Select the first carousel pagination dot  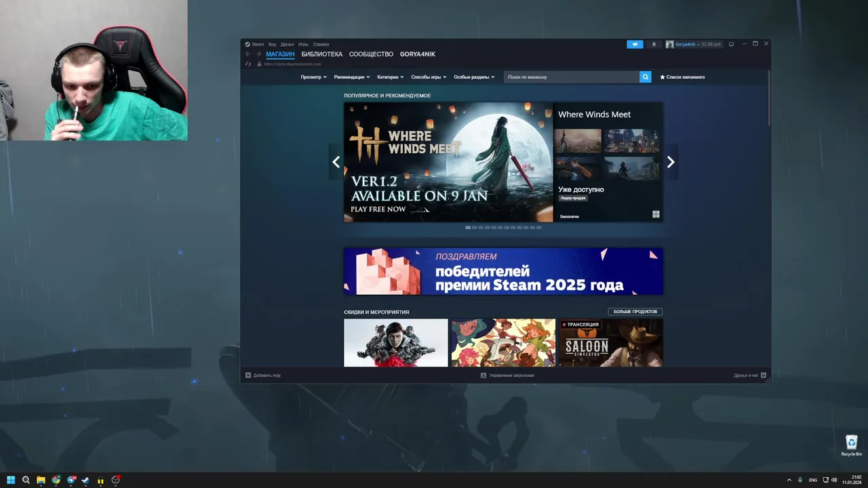pyautogui.click(x=468, y=228)
